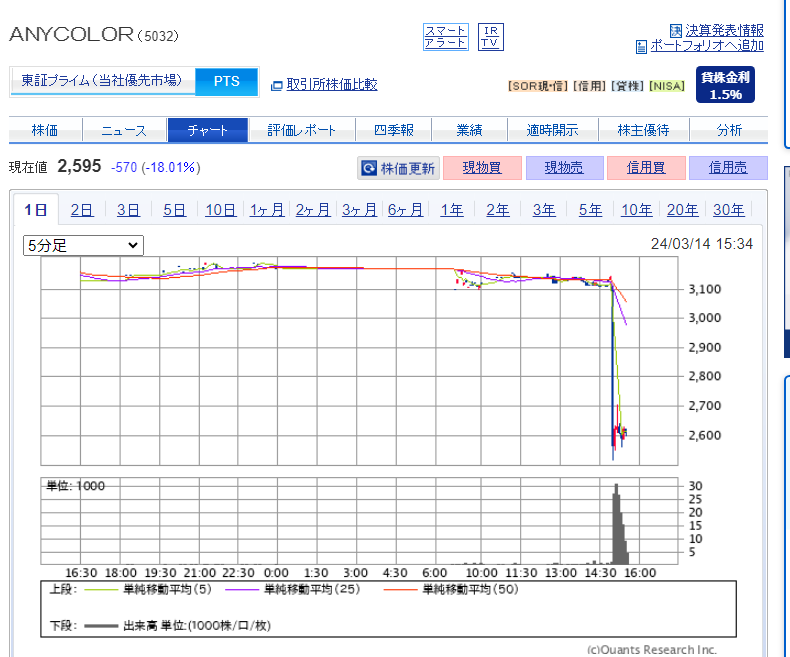
Task: Open 取引所株価比較 link
Action: pyautogui.click(x=332, y=84)
